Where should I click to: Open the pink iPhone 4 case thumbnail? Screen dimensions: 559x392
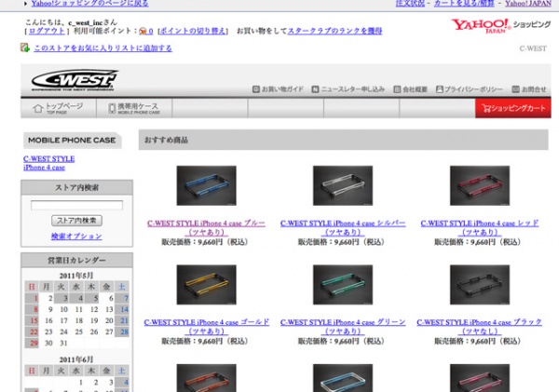point(480,378)
